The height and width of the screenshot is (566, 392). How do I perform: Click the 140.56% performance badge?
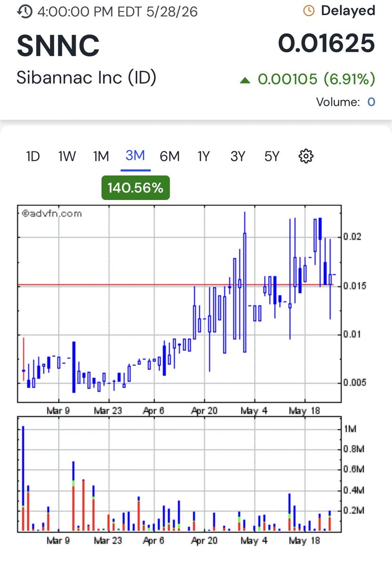[135, 188]
